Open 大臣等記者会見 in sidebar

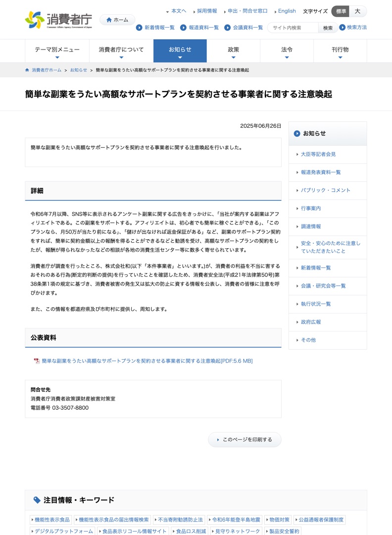[x=318, y=154]
